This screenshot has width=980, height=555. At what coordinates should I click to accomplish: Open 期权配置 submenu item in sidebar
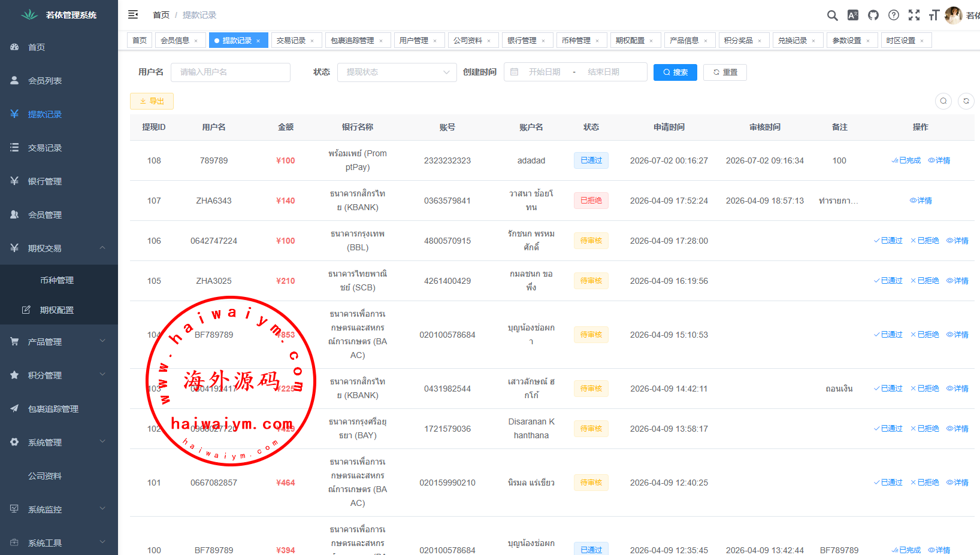[59, 310]
